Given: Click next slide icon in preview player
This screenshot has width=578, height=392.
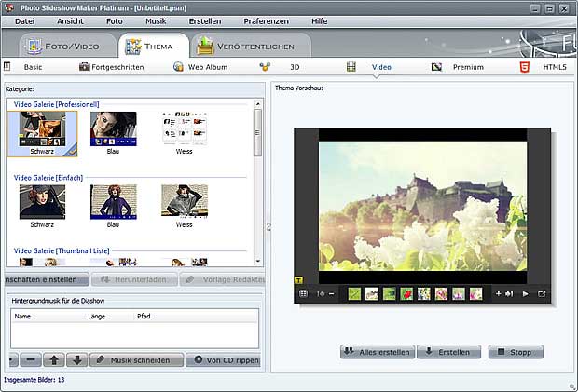Looking at the screenshot, I should (x=509, y=293).
